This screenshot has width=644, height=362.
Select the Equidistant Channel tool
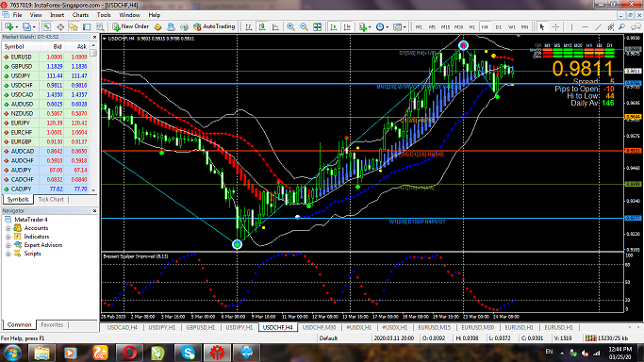coord(611,26)
